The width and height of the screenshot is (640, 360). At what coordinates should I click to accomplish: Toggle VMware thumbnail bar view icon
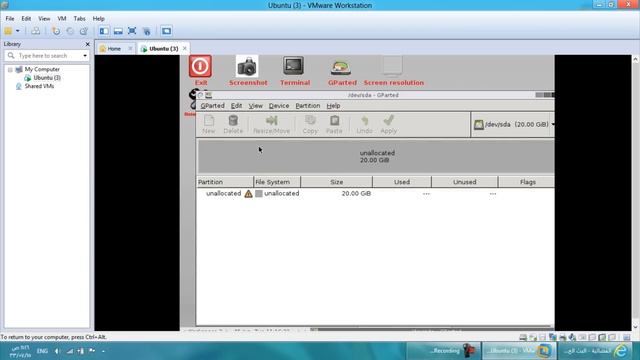coord(118,31)
